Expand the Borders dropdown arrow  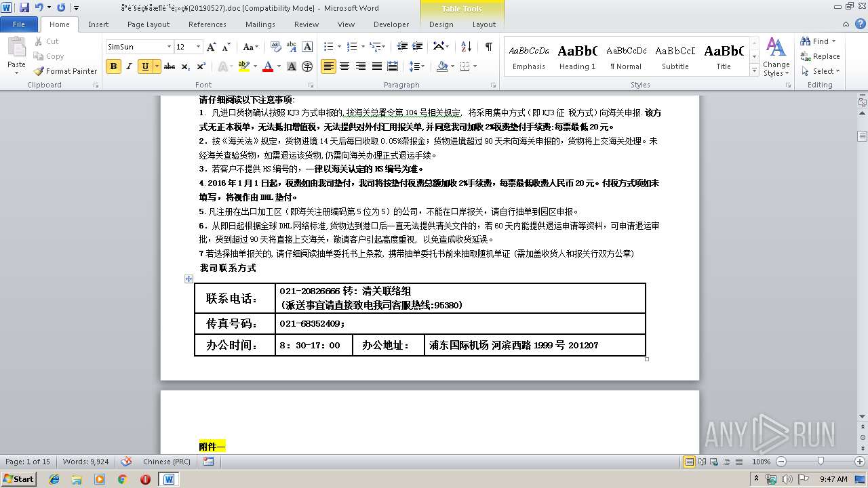click(x=475, y=66)
